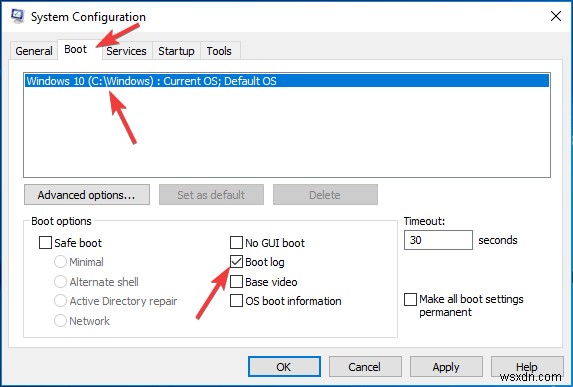
Task: Click the Cancel button
Action: [x=365, y=367]
